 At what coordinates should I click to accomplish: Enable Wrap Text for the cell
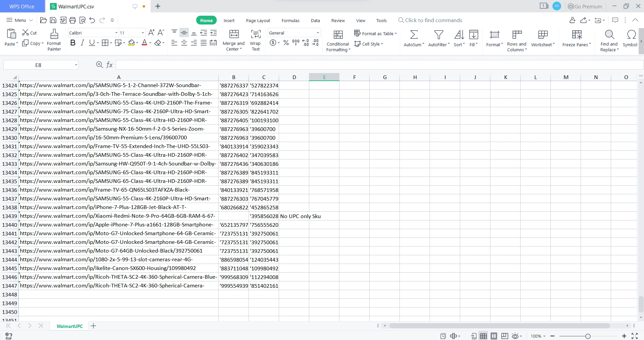tap(255, 40)
